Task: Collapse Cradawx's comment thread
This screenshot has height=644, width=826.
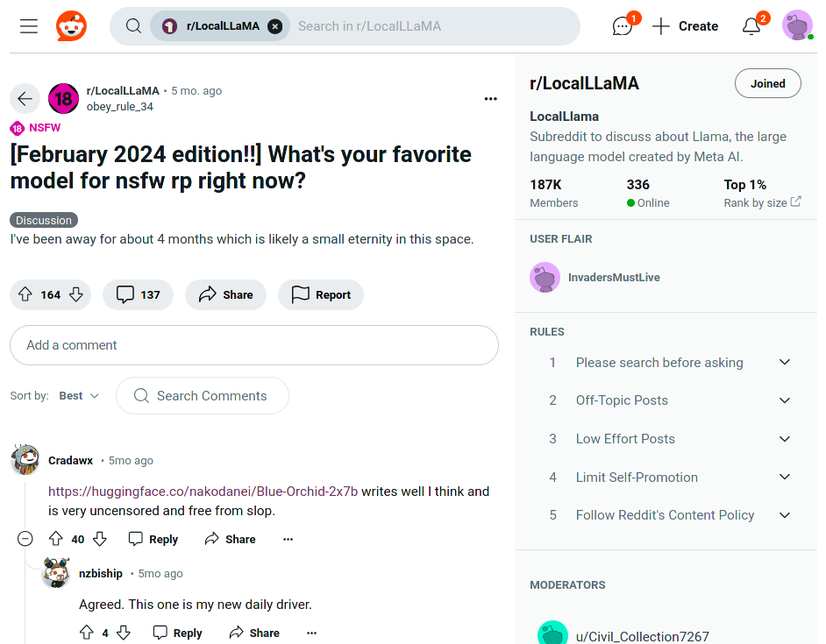Action: (25, 539)
